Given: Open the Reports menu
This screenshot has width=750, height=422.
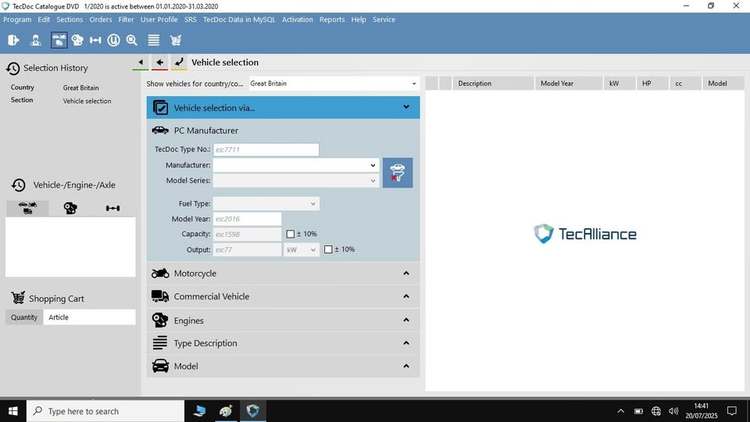Looking at the screenshot, I should (x=332, y=20).
